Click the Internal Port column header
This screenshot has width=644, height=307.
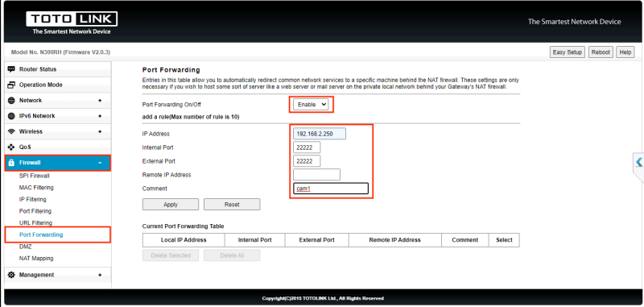(254, 240)
